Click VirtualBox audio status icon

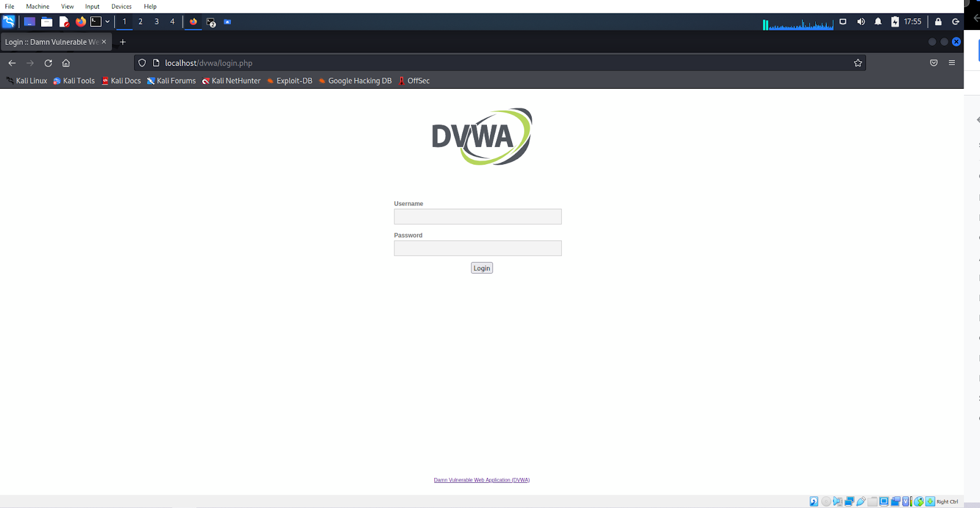click(837, 501)
